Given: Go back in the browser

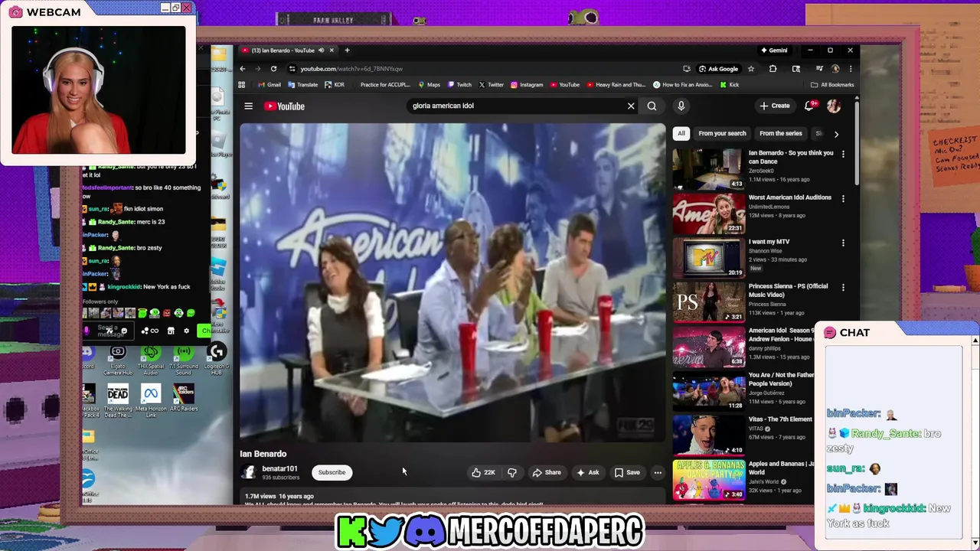Looking at the screenshot, I should tap(243, 69).
